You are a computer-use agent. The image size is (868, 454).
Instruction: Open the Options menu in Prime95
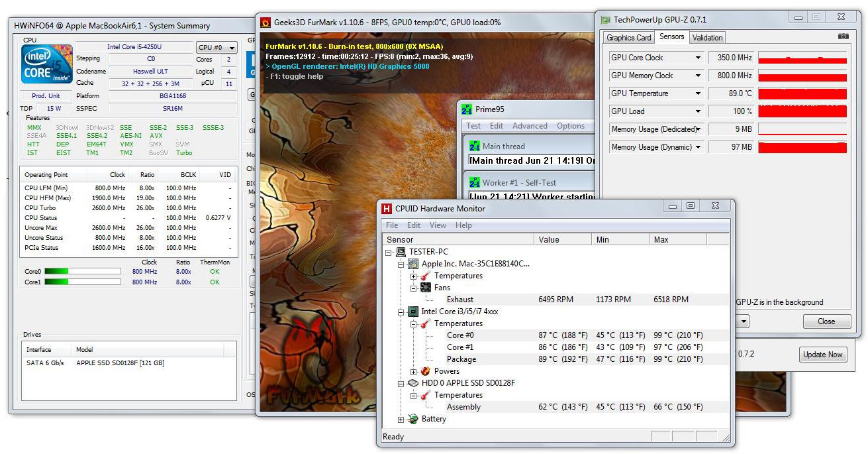click(571, 126)
